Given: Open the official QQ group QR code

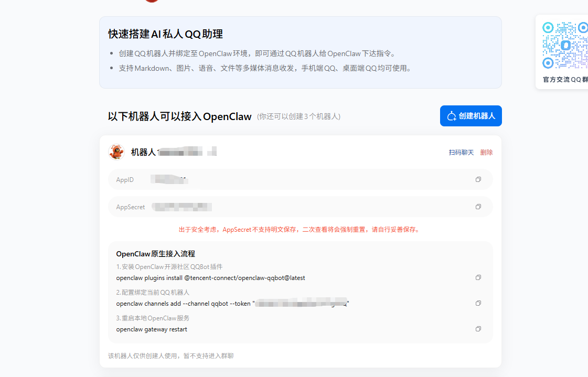Looking at the screenshot, I should pos(565,46).
